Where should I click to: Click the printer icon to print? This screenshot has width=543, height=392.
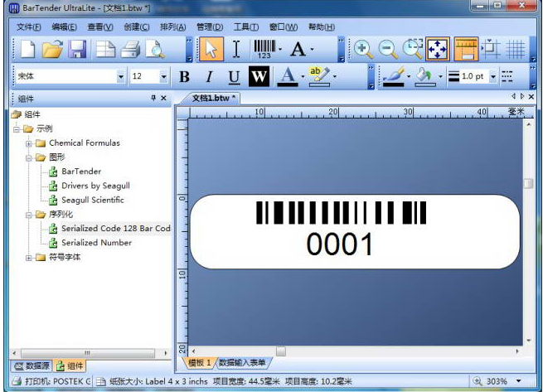(130, 49)
